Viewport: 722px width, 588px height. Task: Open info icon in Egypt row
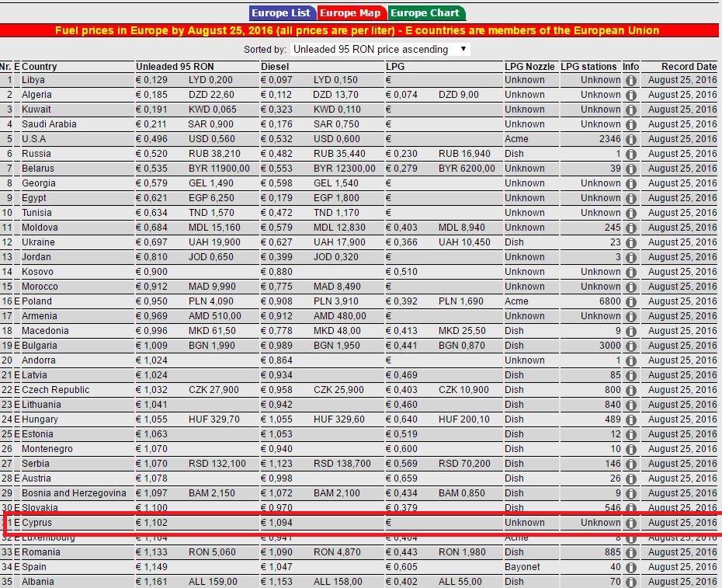631,198
